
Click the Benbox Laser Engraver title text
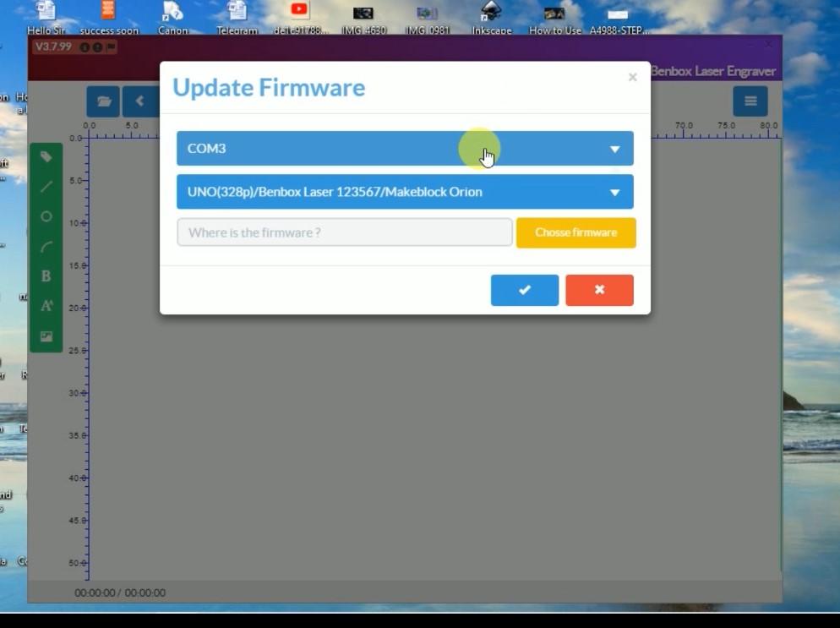713,71
